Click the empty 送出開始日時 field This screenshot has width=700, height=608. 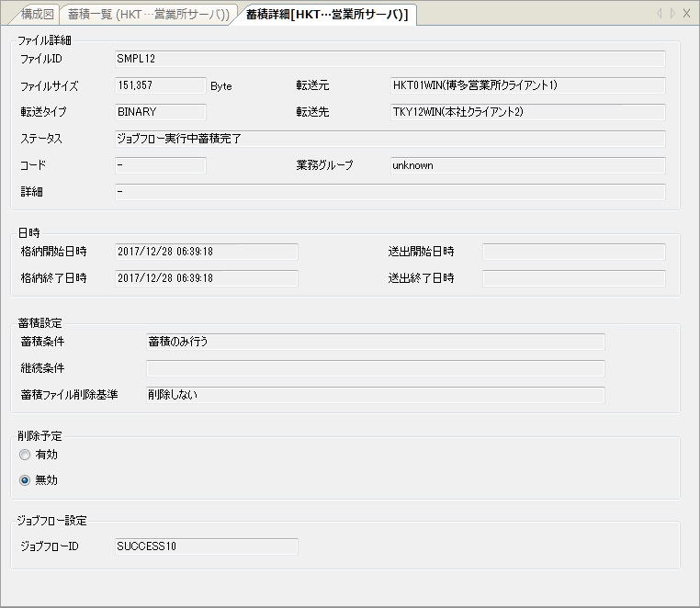573,252
